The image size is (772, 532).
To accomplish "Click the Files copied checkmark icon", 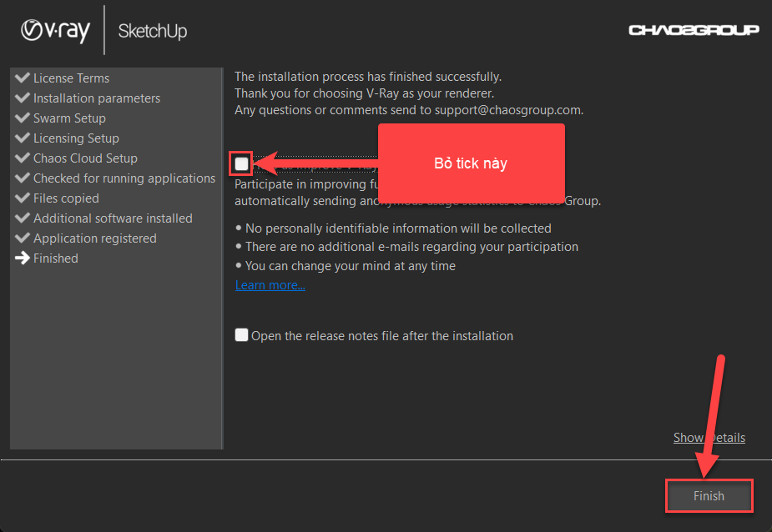I will click(23, 198).
